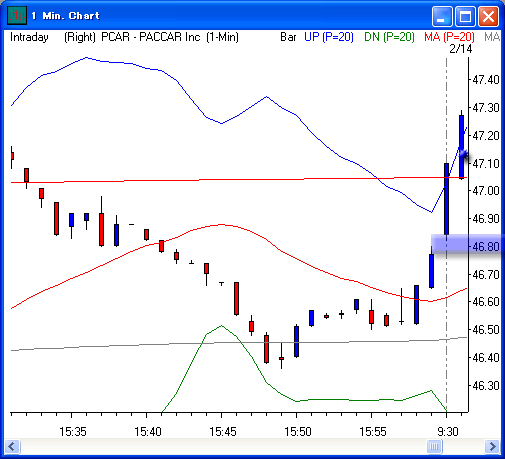Image resolution: width=505 pixels, height=459 pixels.
Task: Click the 47.40 price axis label
Action: (486, 80)
